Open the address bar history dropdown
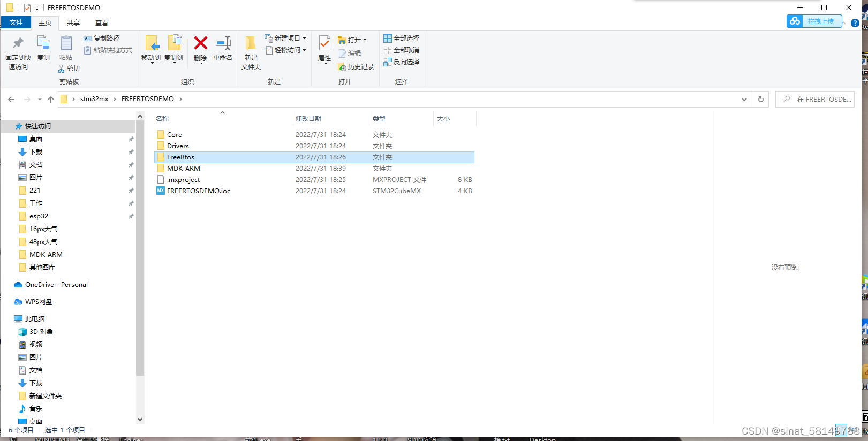Image resolution: width=868 pixels, height=441 pixels. [x=744, y=99]
